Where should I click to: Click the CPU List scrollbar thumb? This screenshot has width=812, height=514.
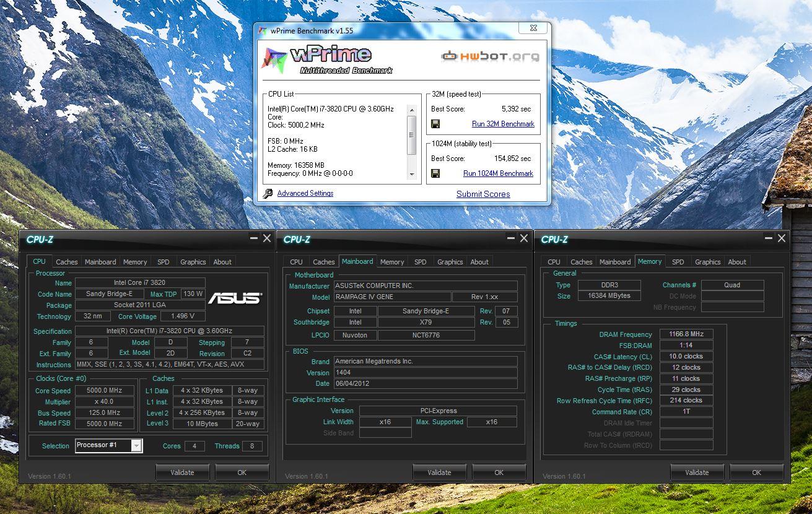(411, 134)
